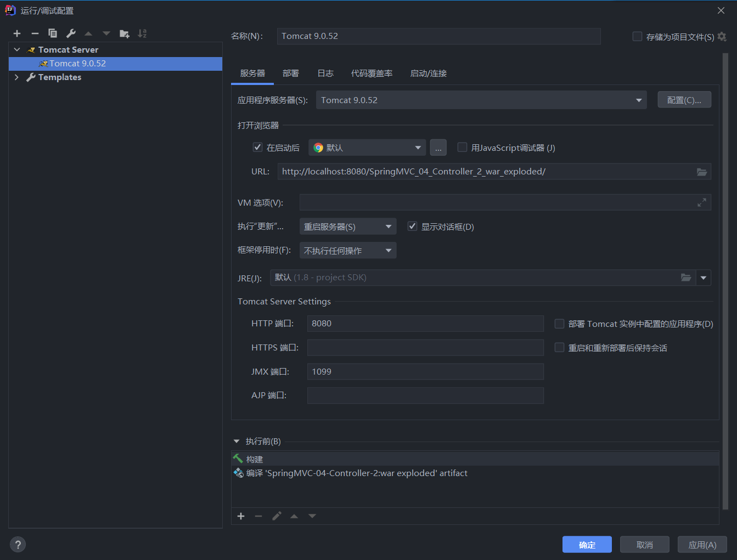Click the help question mark icon
The height and width of the screenshot is (560, 737).
click(18, 544)
